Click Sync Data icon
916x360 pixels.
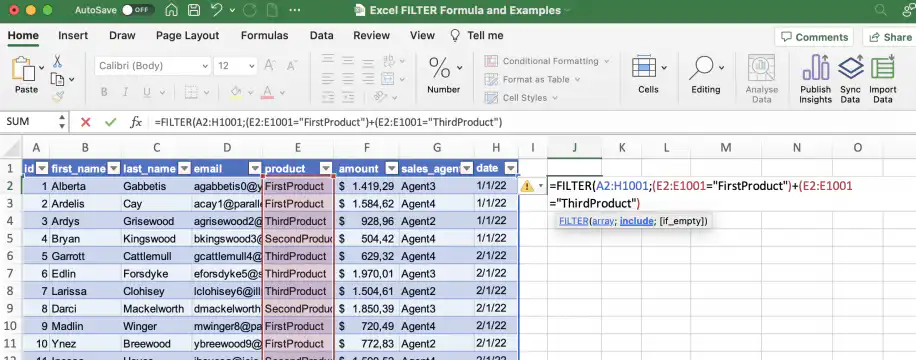851,67
